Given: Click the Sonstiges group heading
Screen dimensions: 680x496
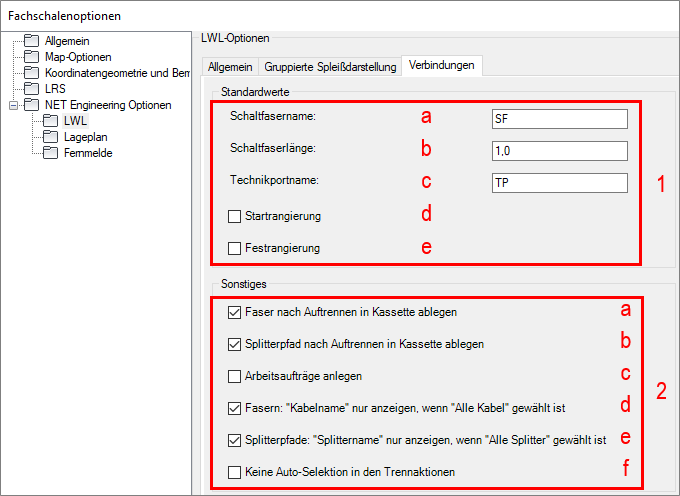Looking at the screenshot, I should point(244,284).
